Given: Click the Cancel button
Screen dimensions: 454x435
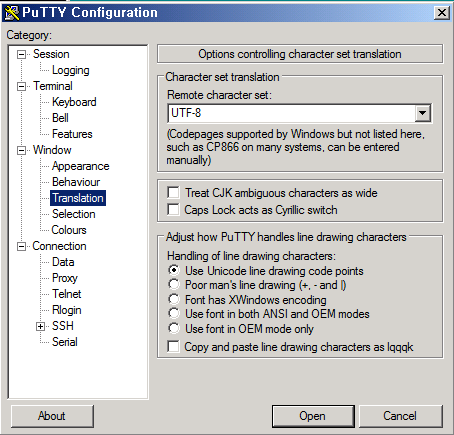Looking at the screenshot, I should [400, 416].
